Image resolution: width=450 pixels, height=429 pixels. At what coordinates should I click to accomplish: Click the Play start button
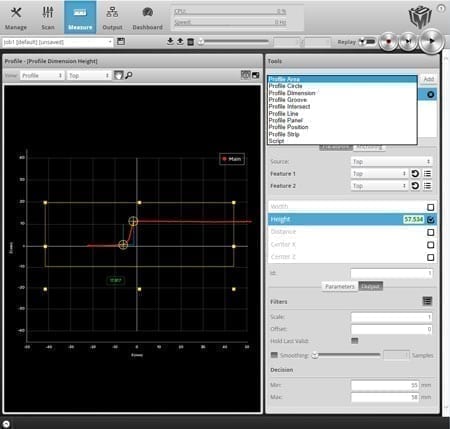[x=432, y=41]
